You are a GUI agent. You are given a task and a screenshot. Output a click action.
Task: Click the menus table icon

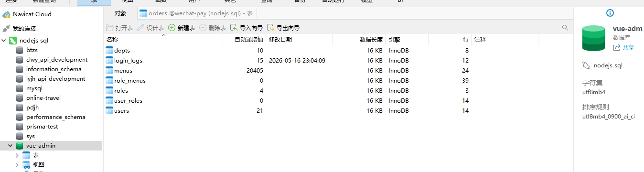(x=109, y=70)
